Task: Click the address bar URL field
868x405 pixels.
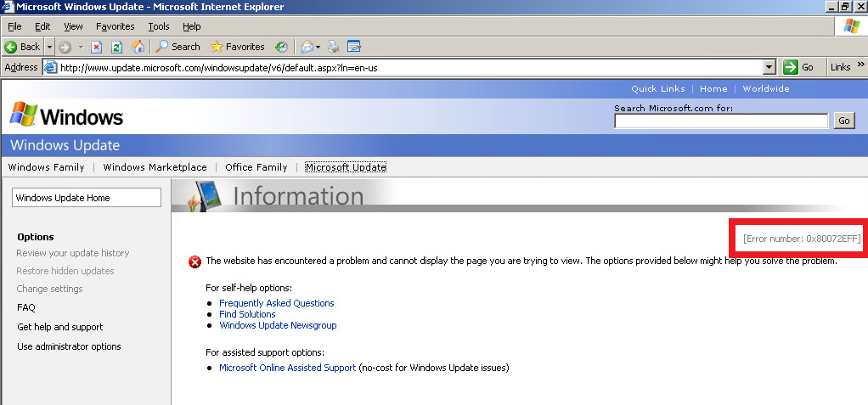Action: tap(409, 68)
